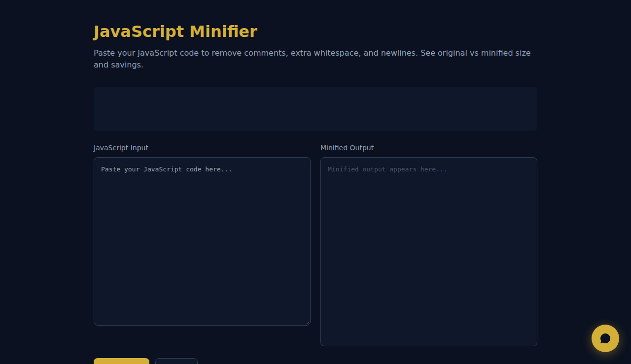Click the "JavaScript Minifier" heading
The image size is (631, 364).
[175, 32]
